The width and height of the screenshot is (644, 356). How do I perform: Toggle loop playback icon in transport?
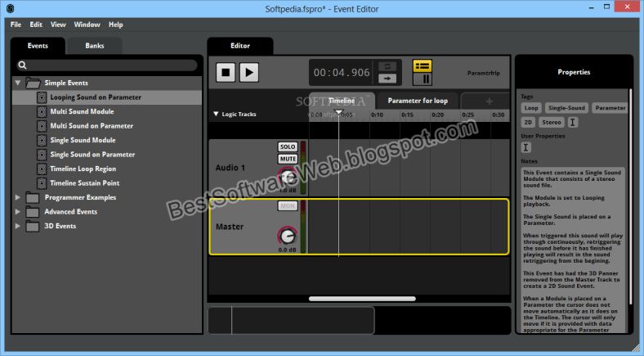click(387, 66)
